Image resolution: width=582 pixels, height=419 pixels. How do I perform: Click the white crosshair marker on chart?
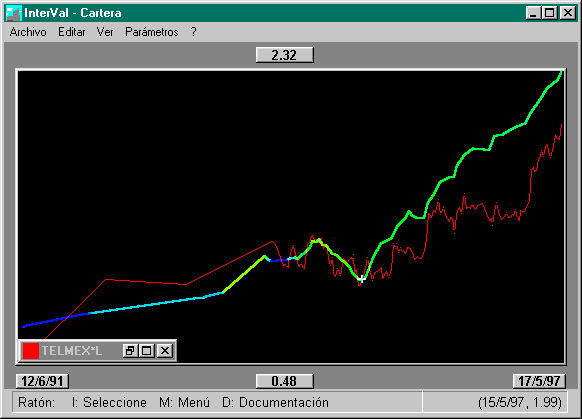(361, 279)
